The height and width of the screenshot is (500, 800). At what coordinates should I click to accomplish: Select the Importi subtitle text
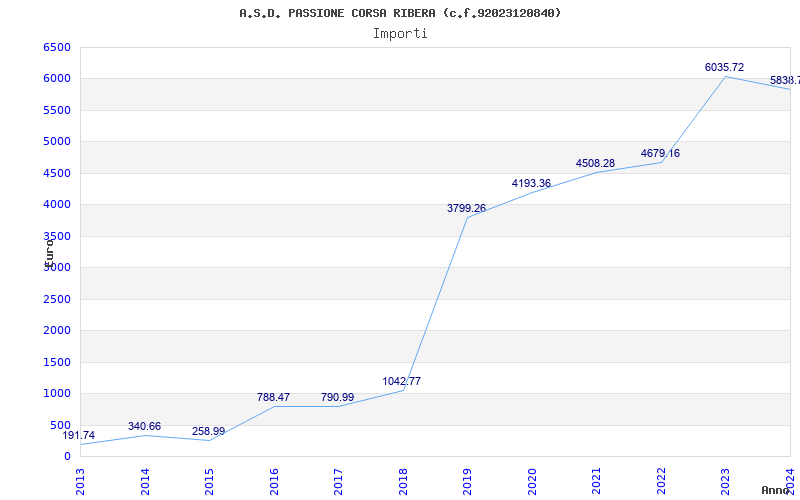point(400,34)
